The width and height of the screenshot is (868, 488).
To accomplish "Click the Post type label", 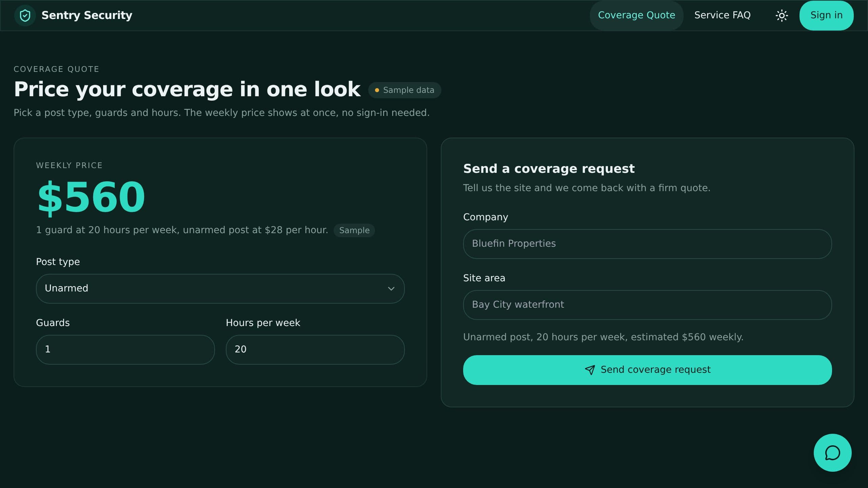I will (x=58, y=262).
